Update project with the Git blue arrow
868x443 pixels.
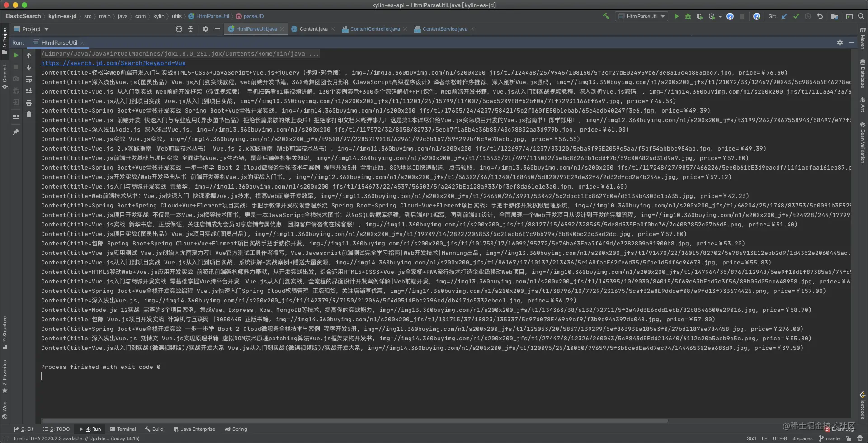coord(784,16)
